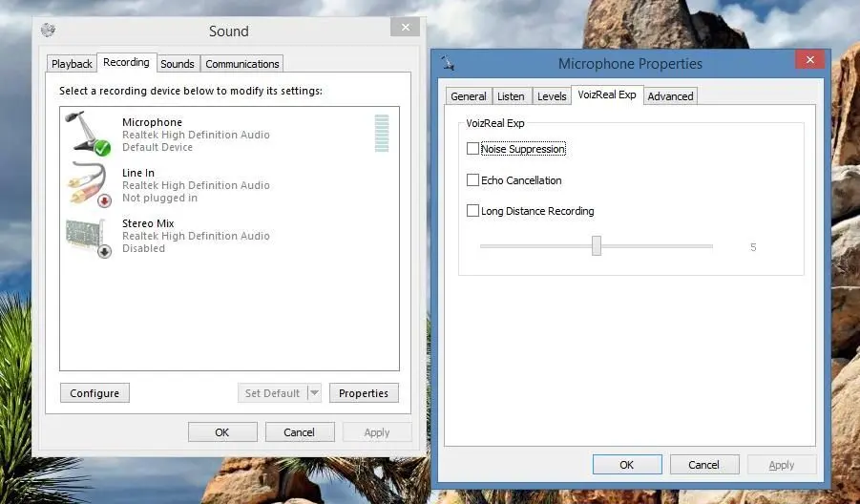Select the Stereo Mix sound card icon
The height and width of the screenshot is (504, 860).
pyautogui.click(x=89, y=237)
